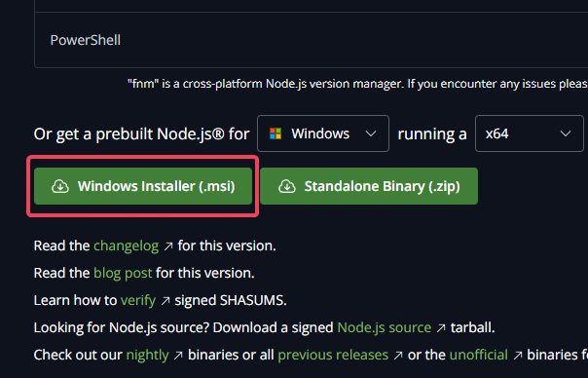This screenshot has height=378, width=588.
Task: Follow the verify signed SHASUMS link
Action: click(138, 300)
